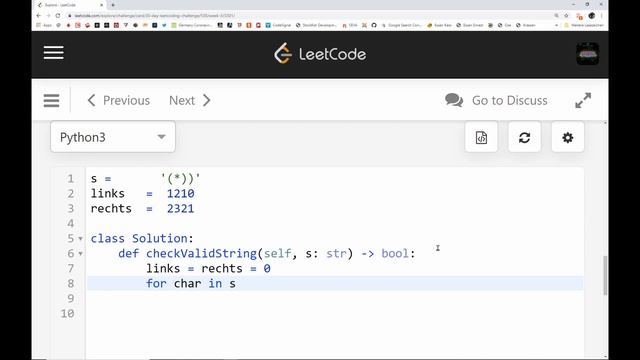Go to the Next problem

(190, 100)
